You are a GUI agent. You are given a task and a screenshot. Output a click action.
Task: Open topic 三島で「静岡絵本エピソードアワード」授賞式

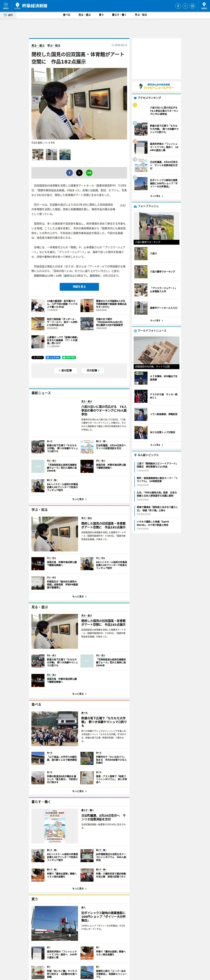tap(157, 465)
